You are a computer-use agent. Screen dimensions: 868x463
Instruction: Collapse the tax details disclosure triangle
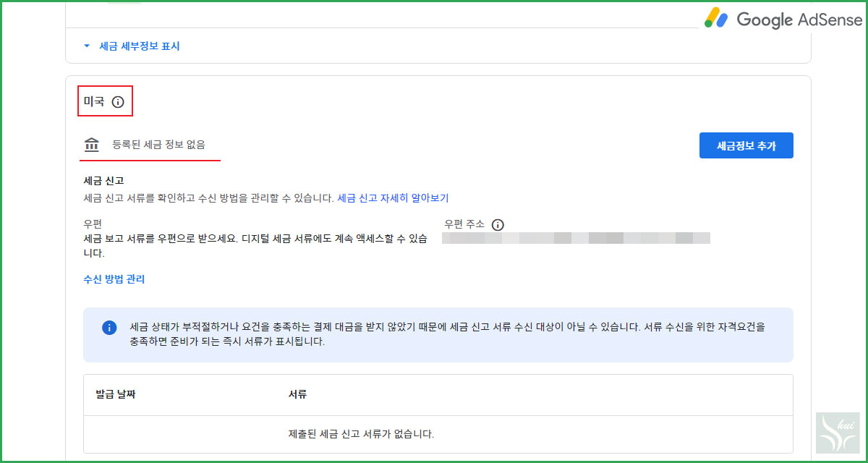click(87, 45)
